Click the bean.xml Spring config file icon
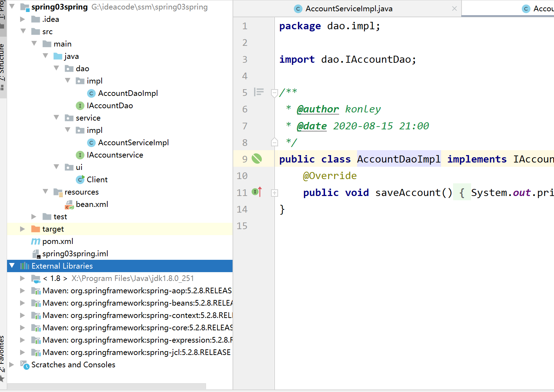The width and height of the screenshot is (554, 392). click(69, 205)
